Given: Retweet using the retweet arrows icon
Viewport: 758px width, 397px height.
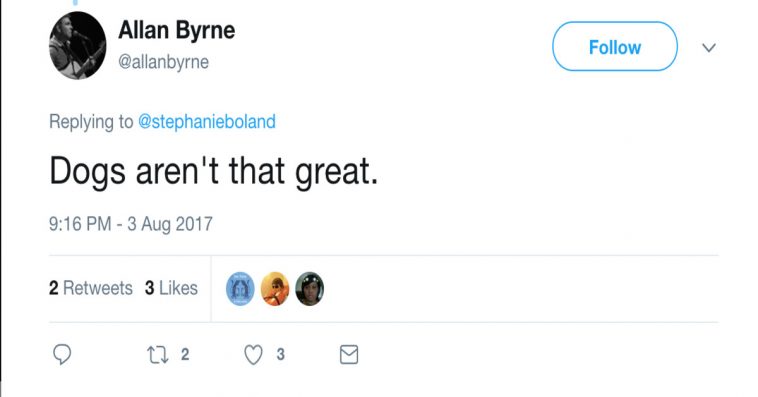Looking at the screenshot, I should click(x=158, y=355).
